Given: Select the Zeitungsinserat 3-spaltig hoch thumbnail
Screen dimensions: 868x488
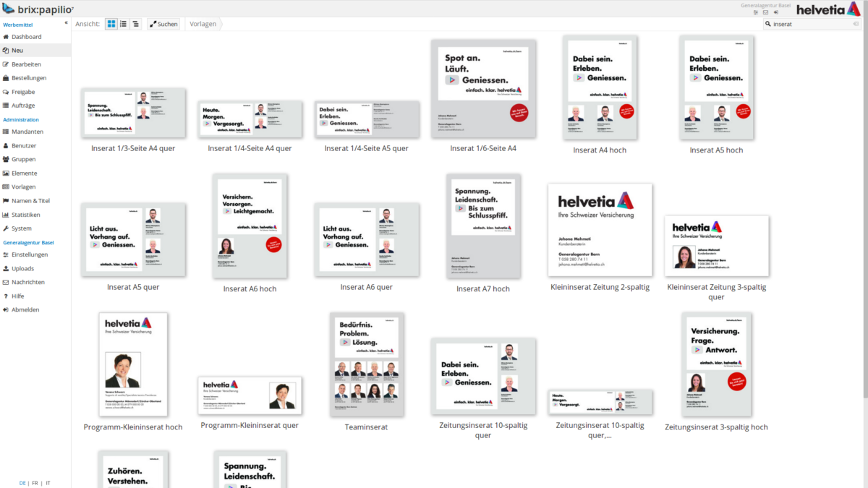Looking at the screenshot, I should pos(716,364).
